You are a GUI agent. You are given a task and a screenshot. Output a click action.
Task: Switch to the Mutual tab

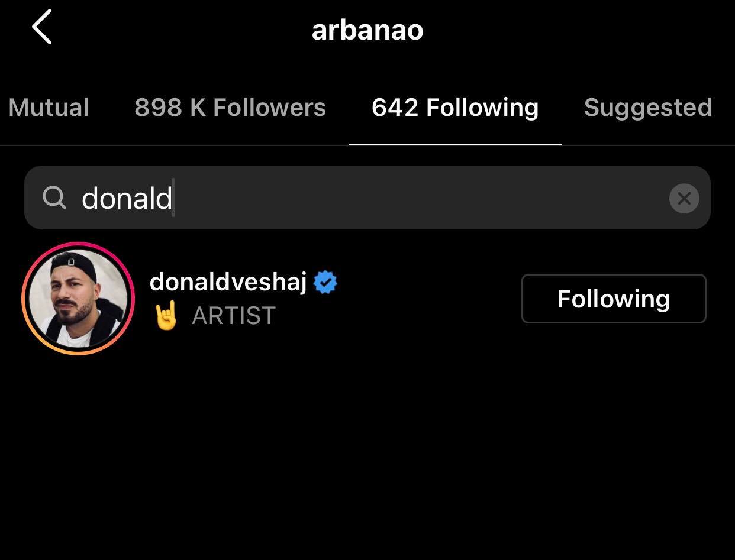click(49, 108)
